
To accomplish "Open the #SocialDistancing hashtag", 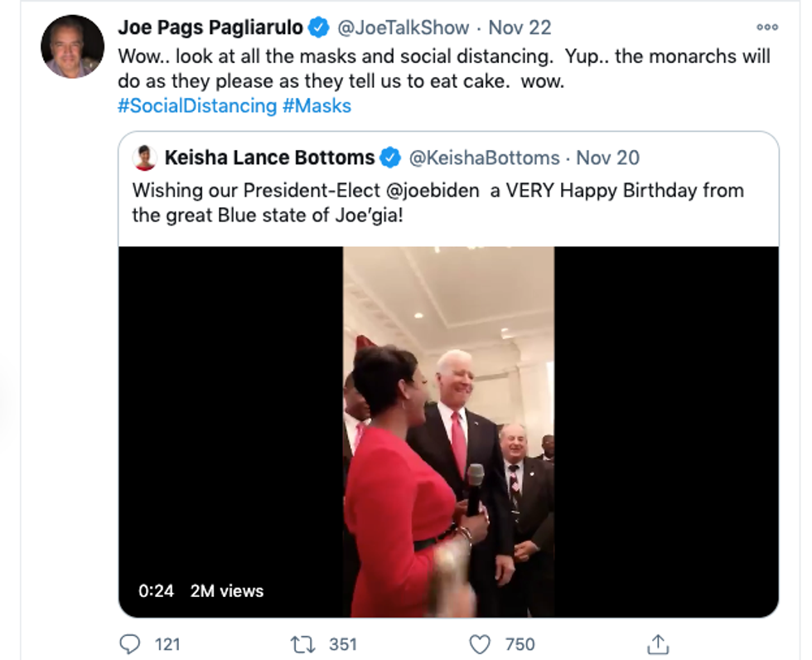I will (x=197, y=106).
